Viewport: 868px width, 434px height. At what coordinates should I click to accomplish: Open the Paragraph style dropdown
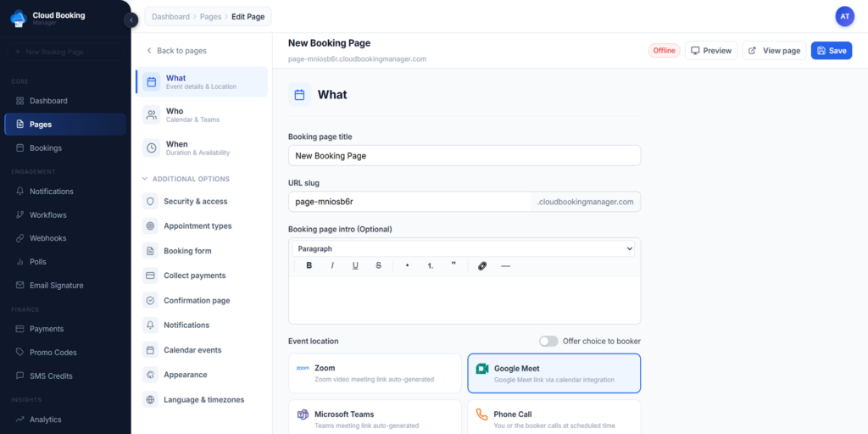[x=465, y=248]
